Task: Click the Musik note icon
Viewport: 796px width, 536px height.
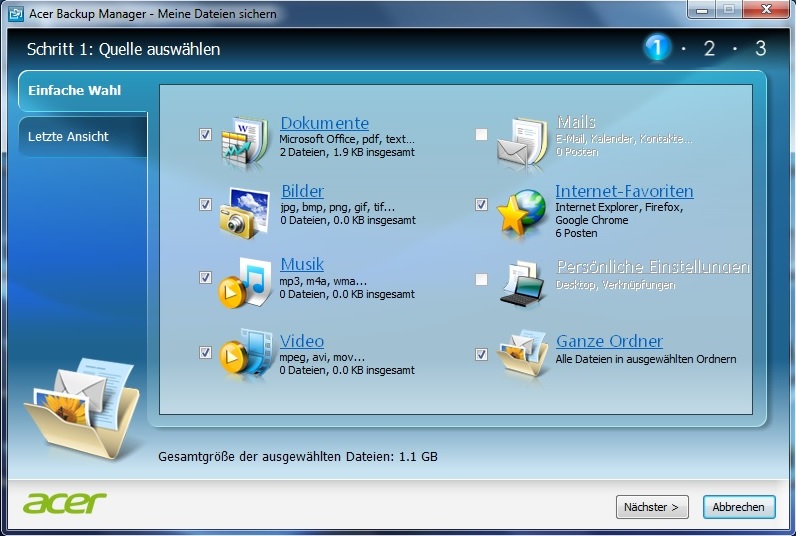Action: (245, 282)
